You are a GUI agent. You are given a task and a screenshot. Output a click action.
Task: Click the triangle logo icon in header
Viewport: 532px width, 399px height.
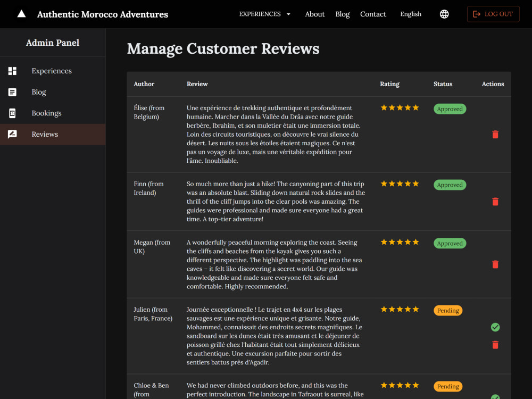point(21,14)
